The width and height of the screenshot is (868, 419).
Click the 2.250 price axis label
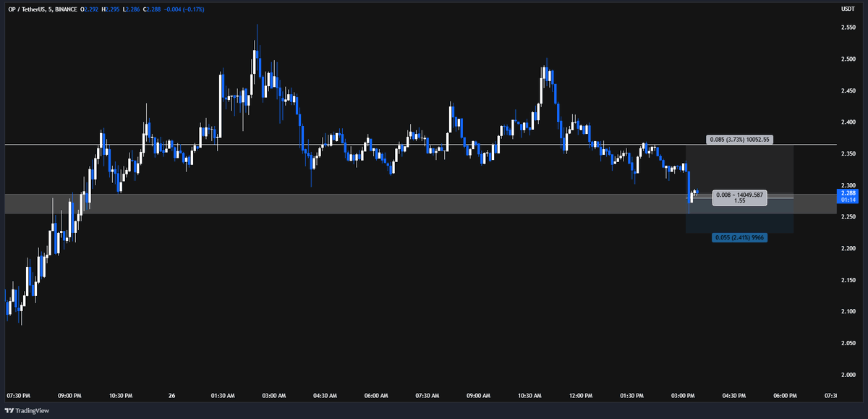848,217
